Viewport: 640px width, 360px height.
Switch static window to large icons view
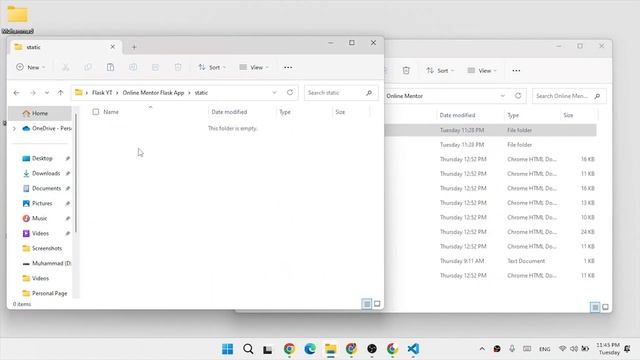[x=377, y=304]
